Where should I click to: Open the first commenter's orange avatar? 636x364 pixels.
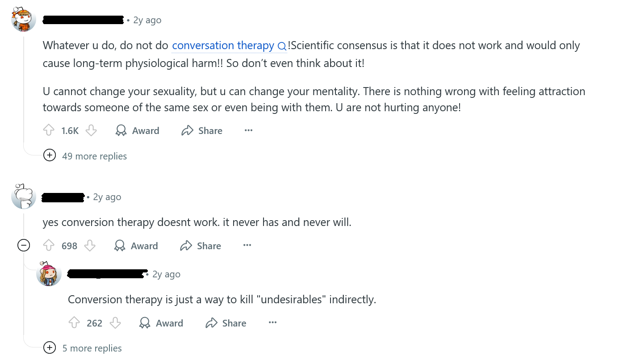click(x=24, y=20)
